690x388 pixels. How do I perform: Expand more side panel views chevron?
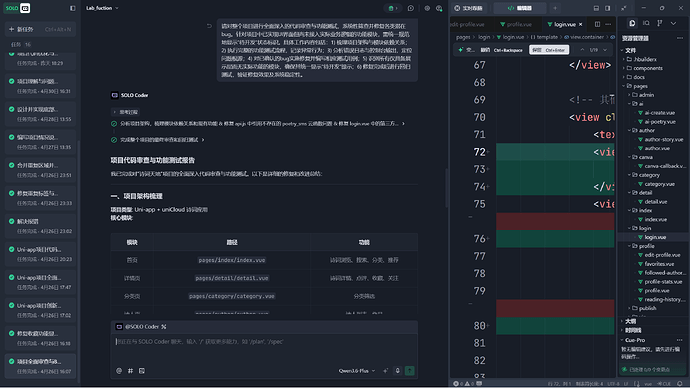point(673,23)
